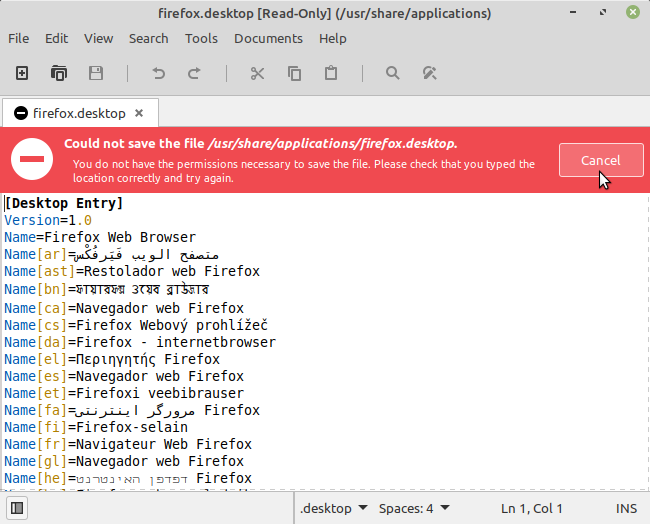The image size is (650, 524).
Task: Open Find with magnifier icon
Action: coord(393,73)
